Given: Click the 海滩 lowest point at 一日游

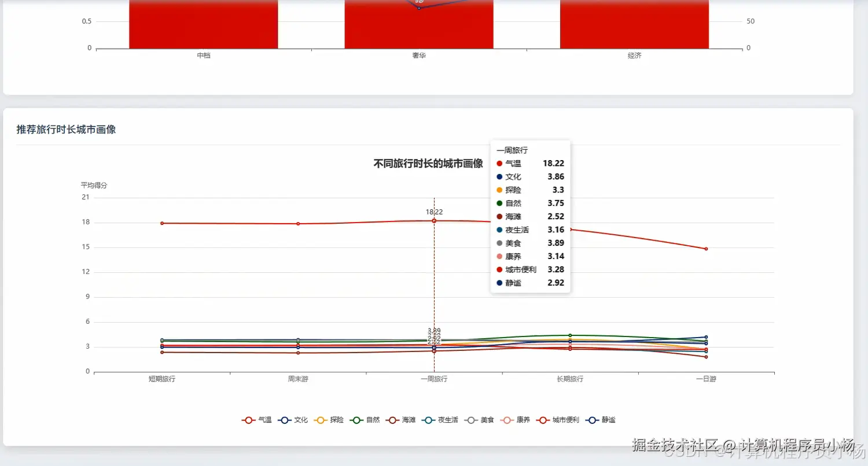Looking at the screenshot, I should tap(706, 357).
